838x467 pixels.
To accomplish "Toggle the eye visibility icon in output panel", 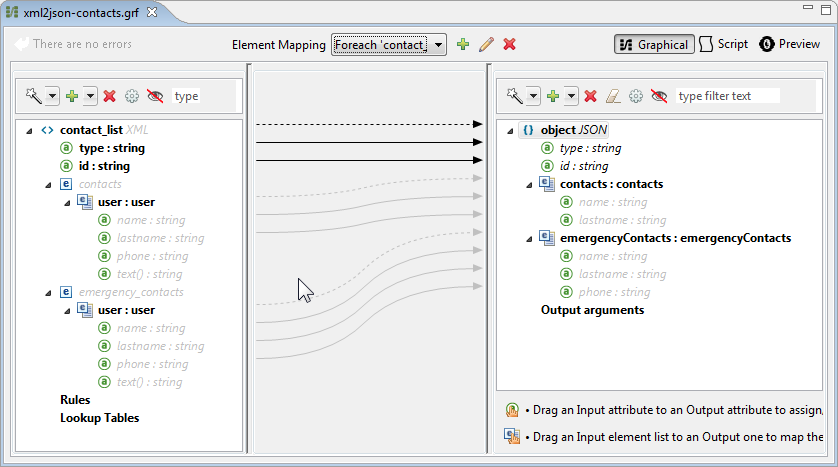I will (659, 96).
